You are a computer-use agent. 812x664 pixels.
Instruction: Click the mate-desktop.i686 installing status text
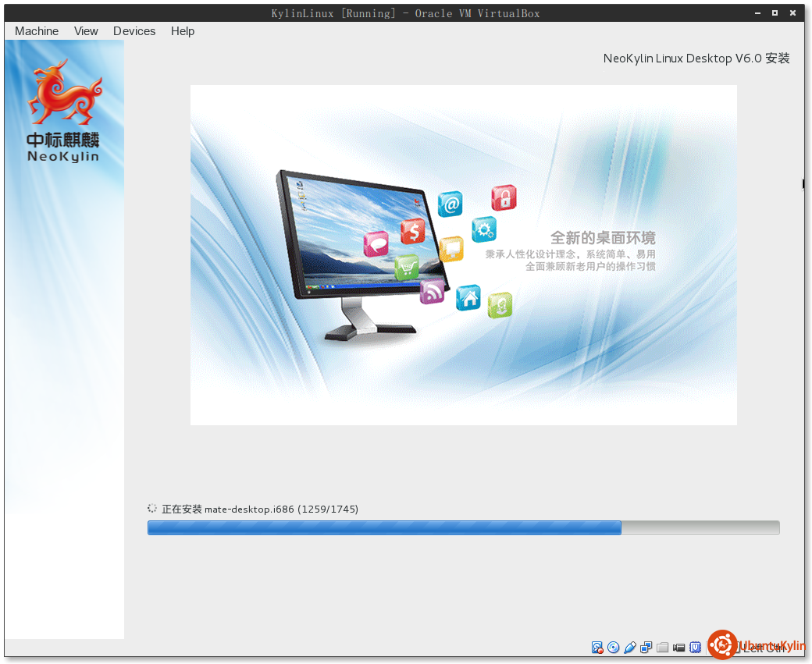coord(259,510)
